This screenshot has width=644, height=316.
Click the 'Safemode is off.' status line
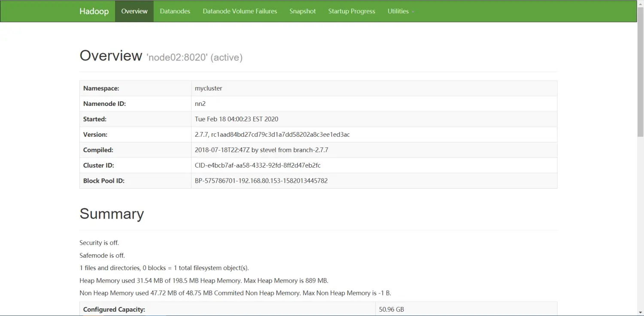point(102,256)
